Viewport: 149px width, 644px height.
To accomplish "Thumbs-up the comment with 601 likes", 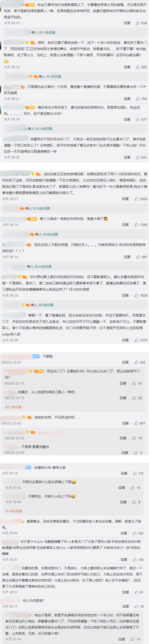I will [x=136, y=423].
